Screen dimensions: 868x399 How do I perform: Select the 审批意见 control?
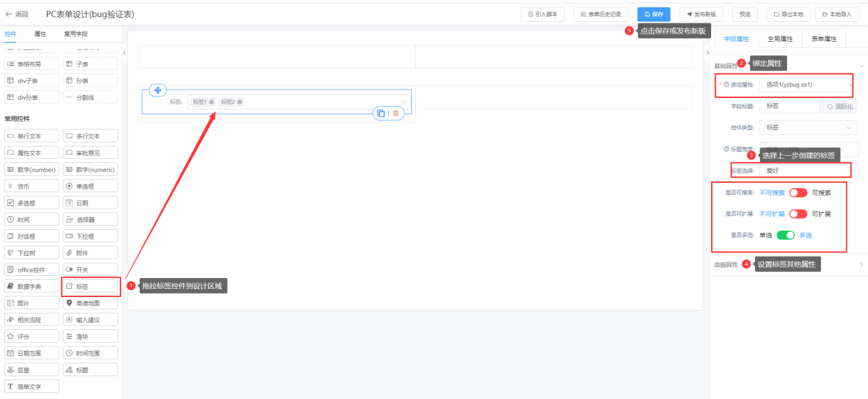[90, 153]
